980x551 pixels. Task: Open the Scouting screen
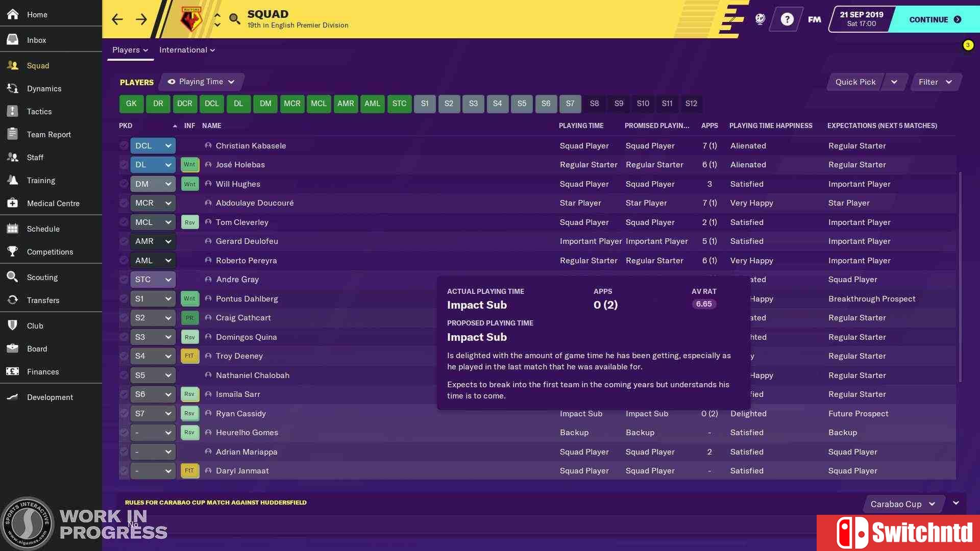43,277
